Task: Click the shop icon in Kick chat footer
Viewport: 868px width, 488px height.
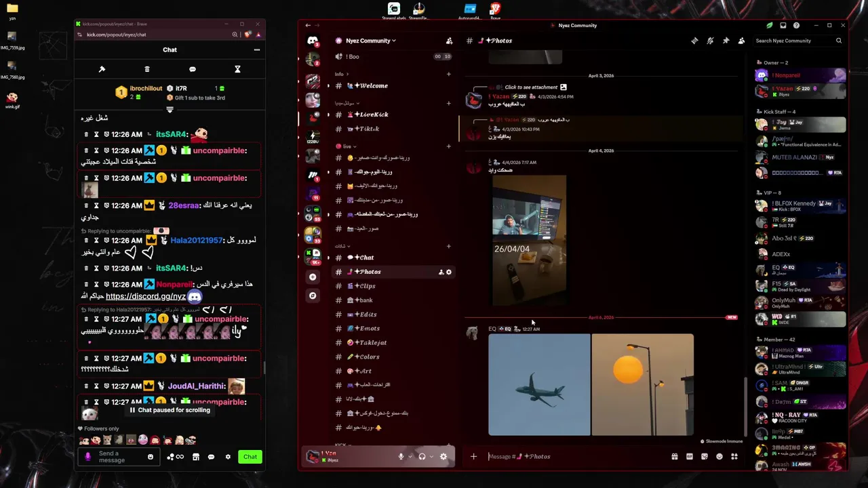Action: [196, 457]
